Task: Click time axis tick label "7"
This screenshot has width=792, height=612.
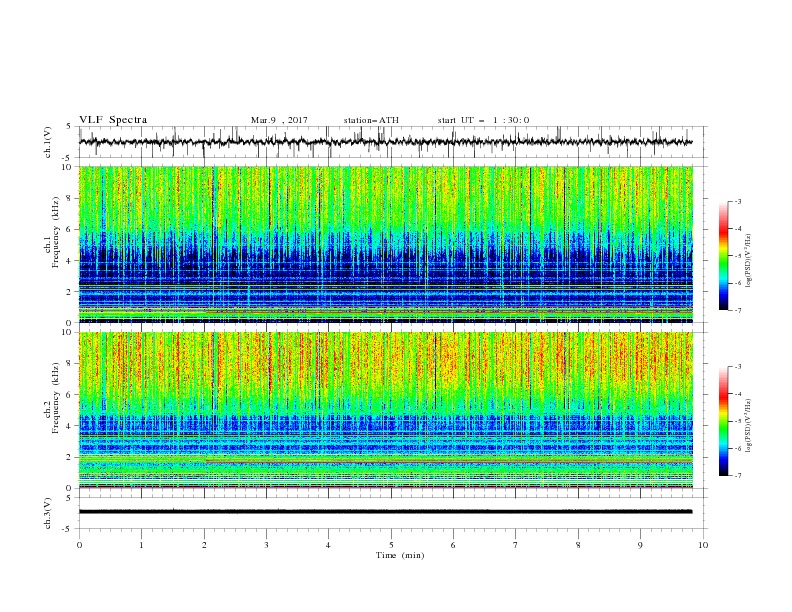Action: coord(516,545)
